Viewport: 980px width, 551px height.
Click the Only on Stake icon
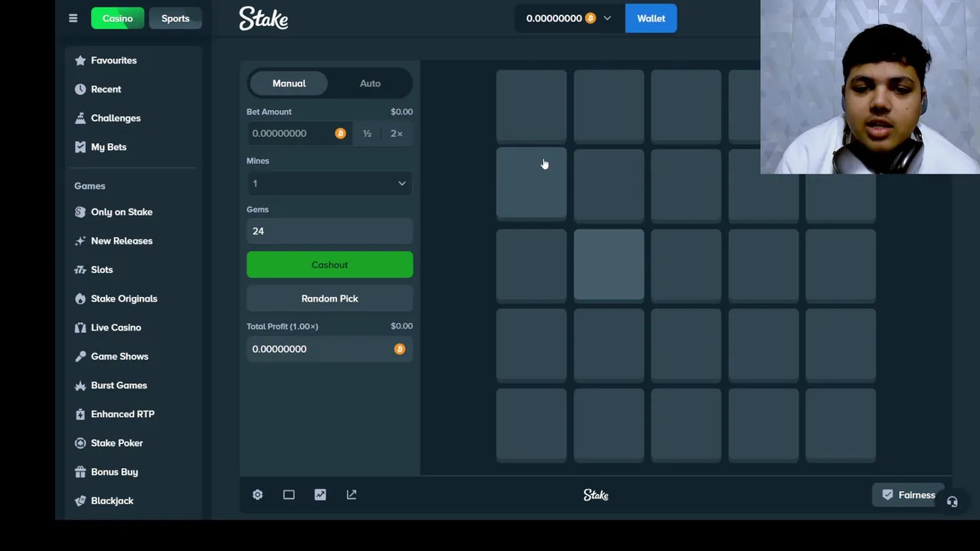pyautogui.click(x=80, y=212)
